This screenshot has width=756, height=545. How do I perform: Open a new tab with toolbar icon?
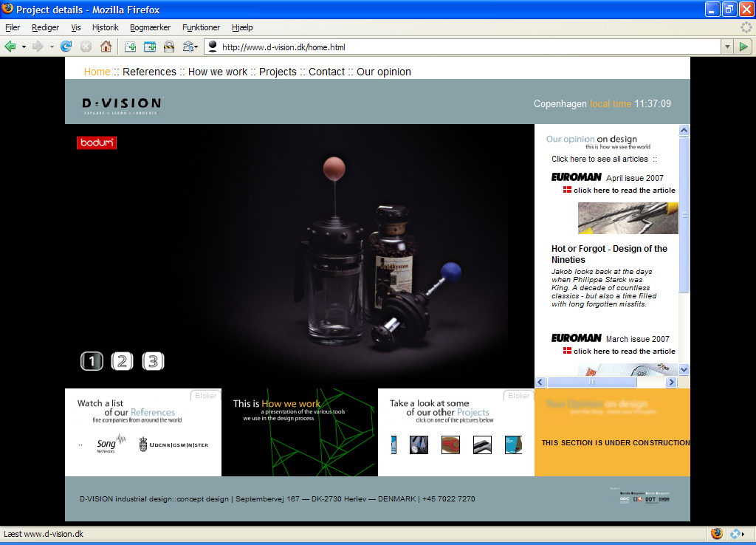click(x=130, y=47)
